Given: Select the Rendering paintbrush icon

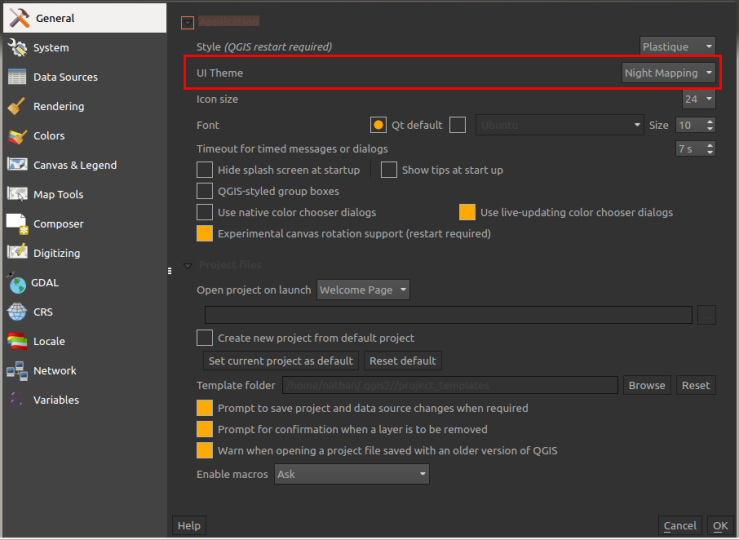Looking at the screenshot, I should tap(16, 106).
